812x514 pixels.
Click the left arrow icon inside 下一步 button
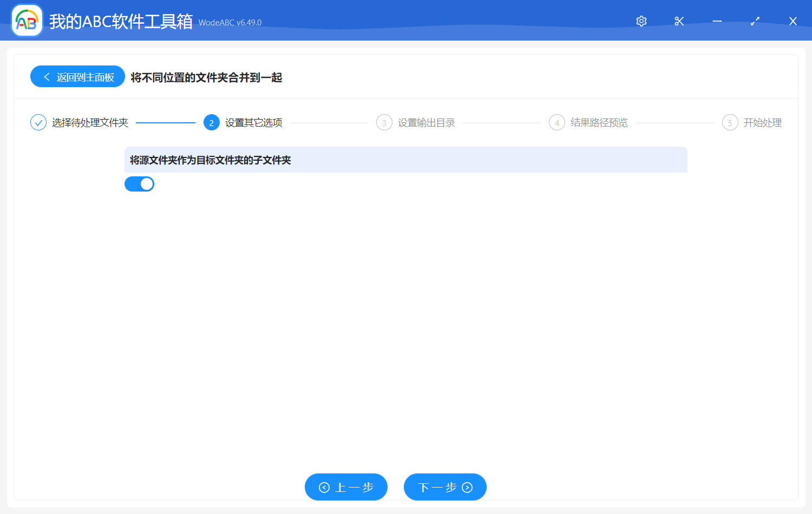point(468,487)
